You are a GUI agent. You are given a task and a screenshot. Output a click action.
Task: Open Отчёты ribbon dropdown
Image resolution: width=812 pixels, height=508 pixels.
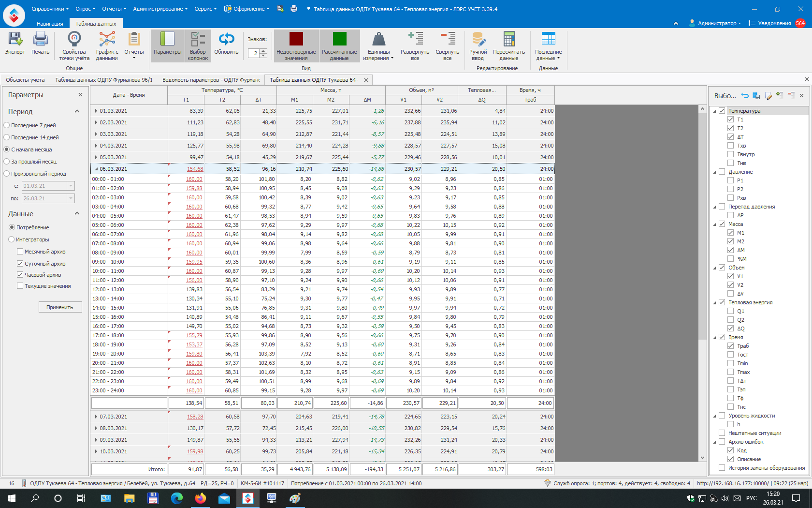134,46
